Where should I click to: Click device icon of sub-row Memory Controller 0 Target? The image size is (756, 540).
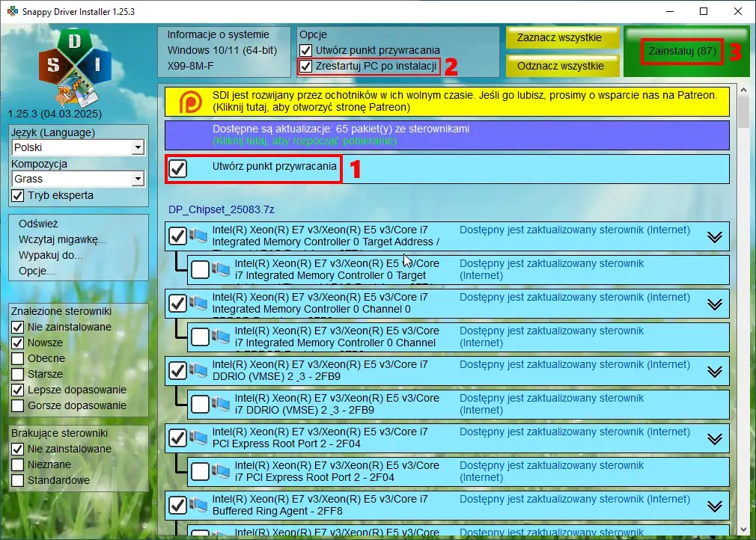pyautogui.click(x=220, y=269)
